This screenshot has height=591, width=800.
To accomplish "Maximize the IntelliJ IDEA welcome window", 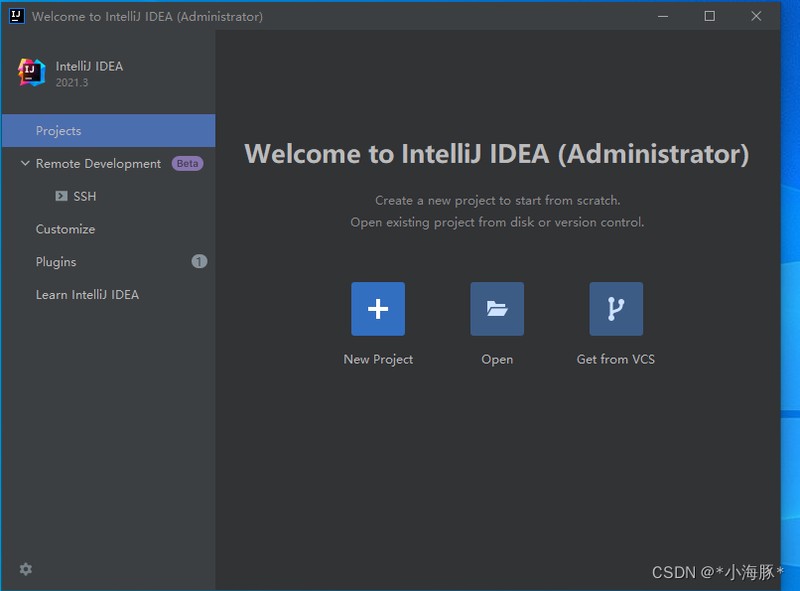I will pos(709,16).
